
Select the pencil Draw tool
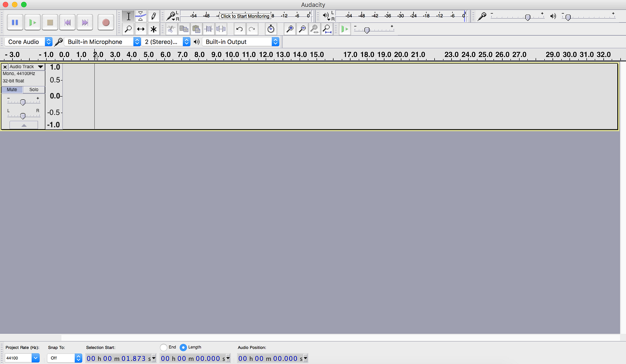coord(153,16)
